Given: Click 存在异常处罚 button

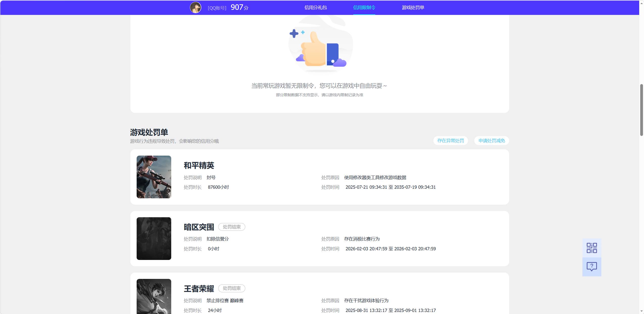Looking at the screenshot, I should (451, 141).
